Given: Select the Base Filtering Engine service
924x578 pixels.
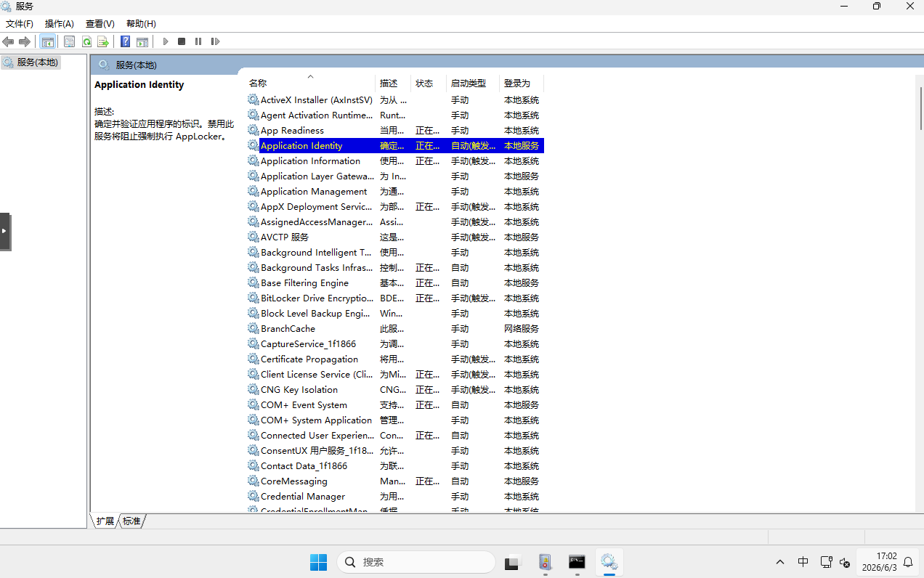Looking at the screenshot, I should (x=395, y=282).
